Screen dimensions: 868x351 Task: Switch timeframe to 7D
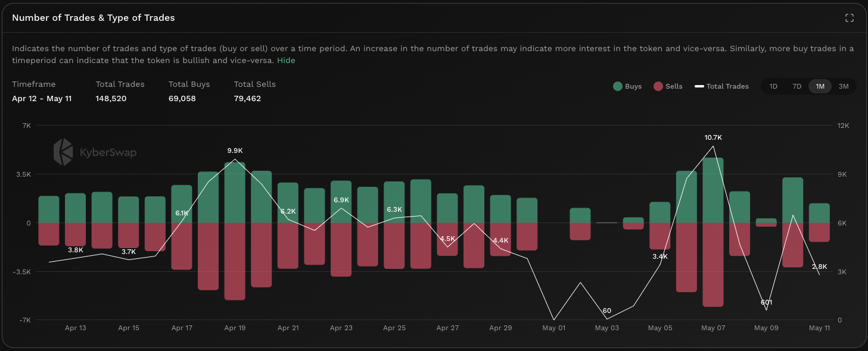tap(797, 86)
